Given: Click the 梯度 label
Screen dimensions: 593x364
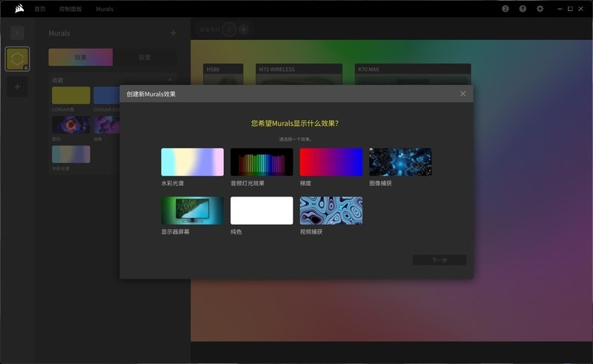Looking at the screenshot, I should (x=305, y=183).
